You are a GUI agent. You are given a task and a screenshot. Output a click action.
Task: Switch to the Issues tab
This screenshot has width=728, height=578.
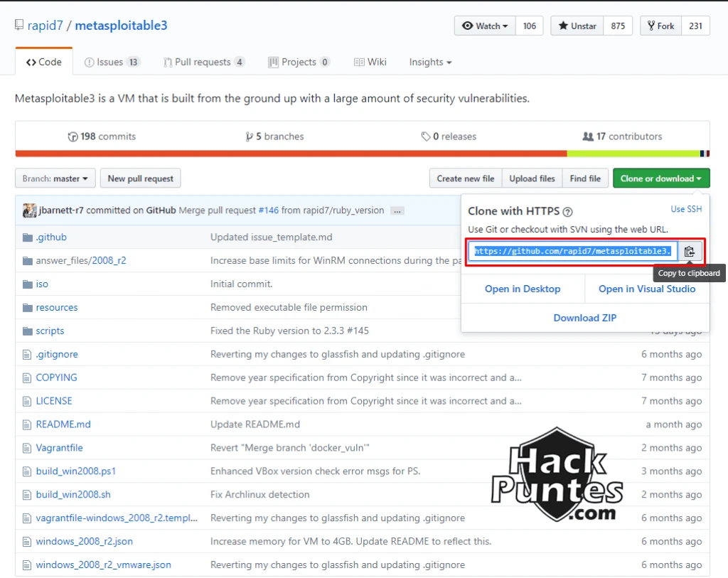coord(112,63)
